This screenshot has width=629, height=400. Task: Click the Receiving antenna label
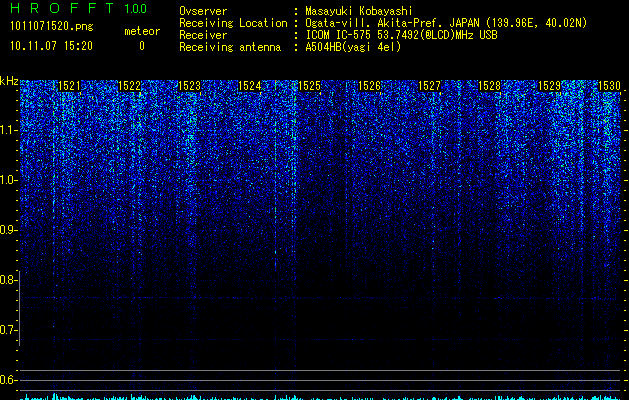click(x=230, y=47)
